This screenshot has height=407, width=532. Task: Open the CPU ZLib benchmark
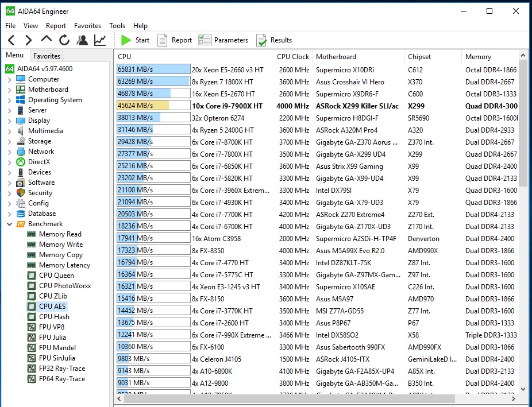click(x=47, y=296)
